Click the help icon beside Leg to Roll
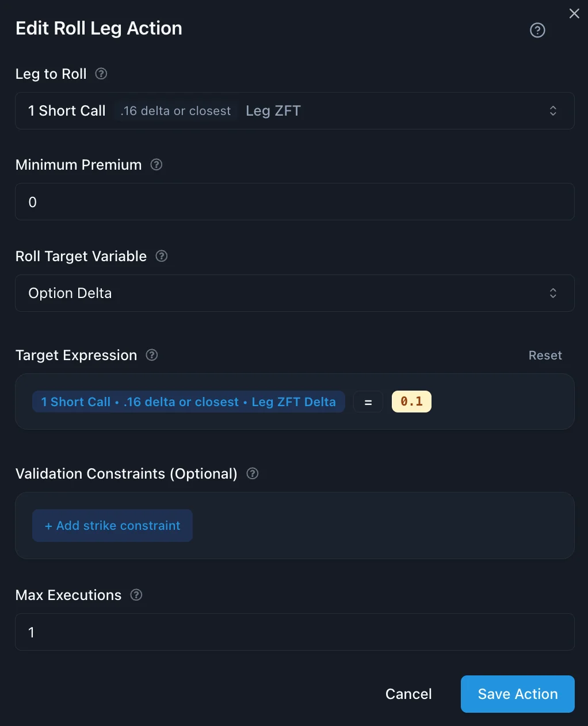The image size is (588, 726). point(101,74)
